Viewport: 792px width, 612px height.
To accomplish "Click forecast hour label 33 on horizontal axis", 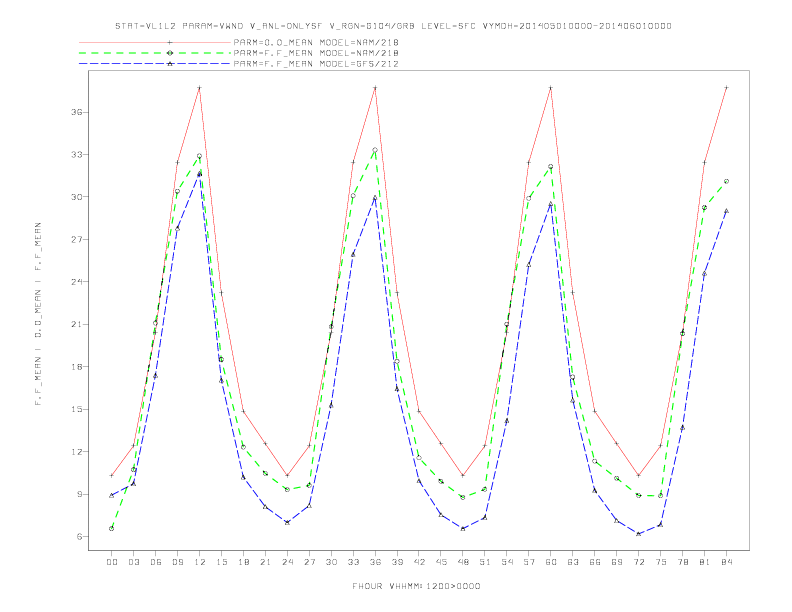I will coord(353,562).
